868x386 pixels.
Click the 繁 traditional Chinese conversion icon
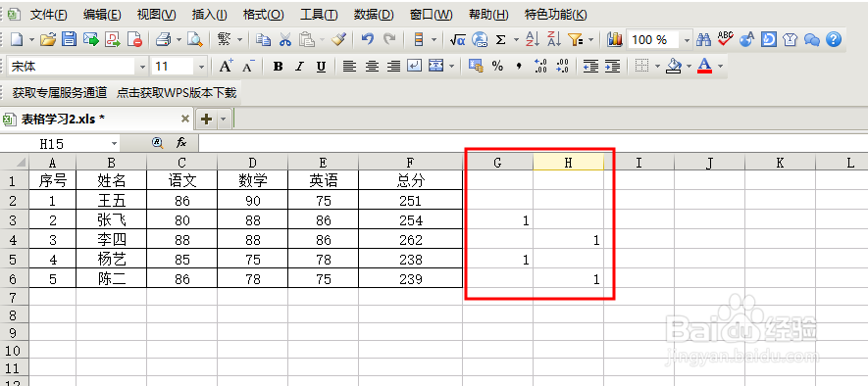click(224, 39)
